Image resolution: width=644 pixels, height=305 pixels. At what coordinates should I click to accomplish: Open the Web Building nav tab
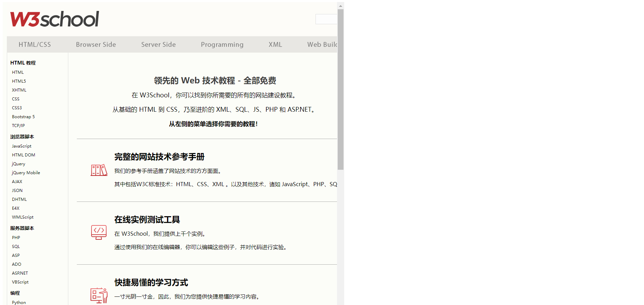(322, 44)
